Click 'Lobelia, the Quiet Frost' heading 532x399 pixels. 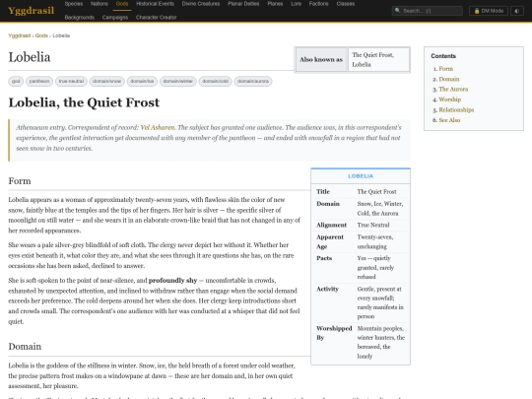pyautogui.click(x=84, y=102)
